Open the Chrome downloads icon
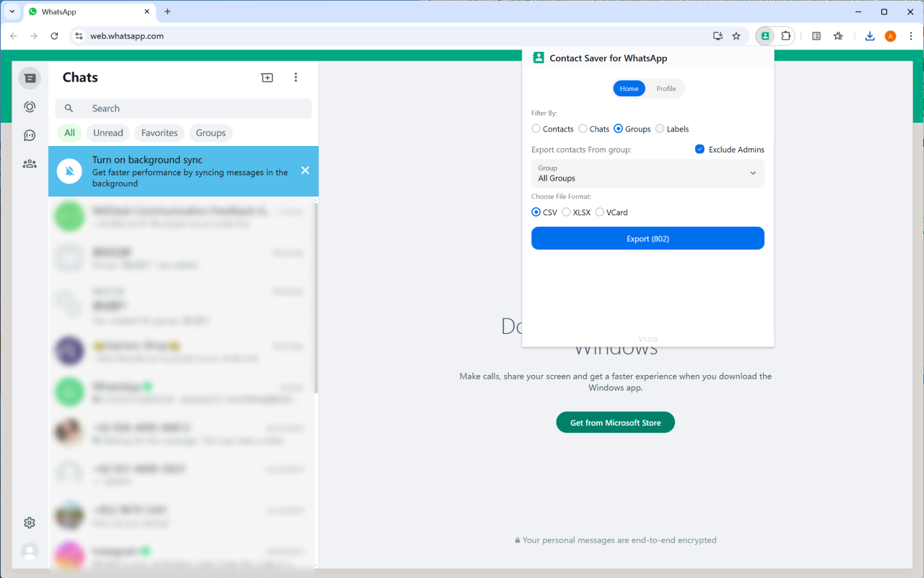The width and height of the screenshot is (924, 578). click(x=870, y=36)
